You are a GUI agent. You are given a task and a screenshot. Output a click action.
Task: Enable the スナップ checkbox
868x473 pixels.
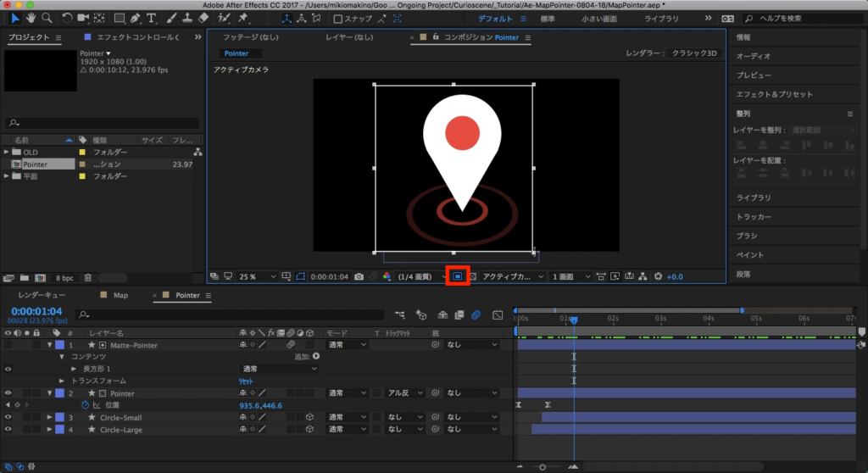[x=338, y=18]
